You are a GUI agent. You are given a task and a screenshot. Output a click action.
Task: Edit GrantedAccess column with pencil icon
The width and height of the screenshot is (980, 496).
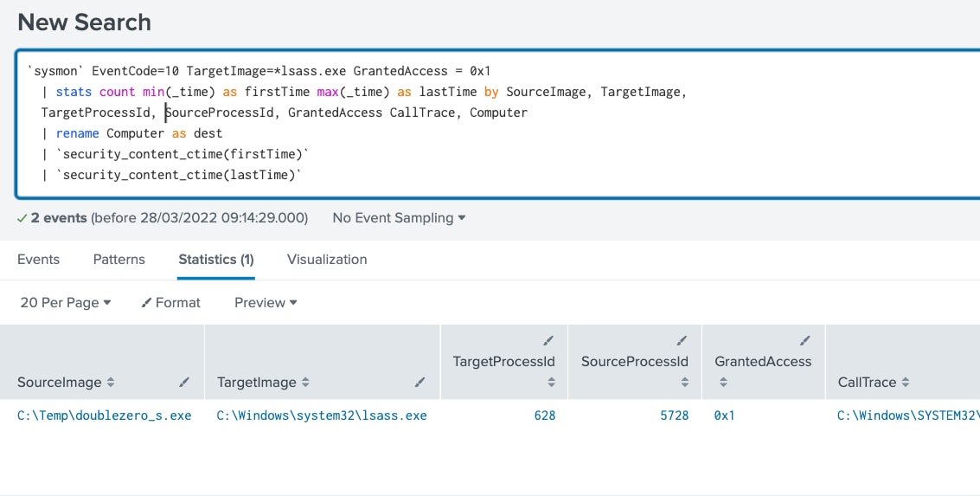click(x=804, y=341)
